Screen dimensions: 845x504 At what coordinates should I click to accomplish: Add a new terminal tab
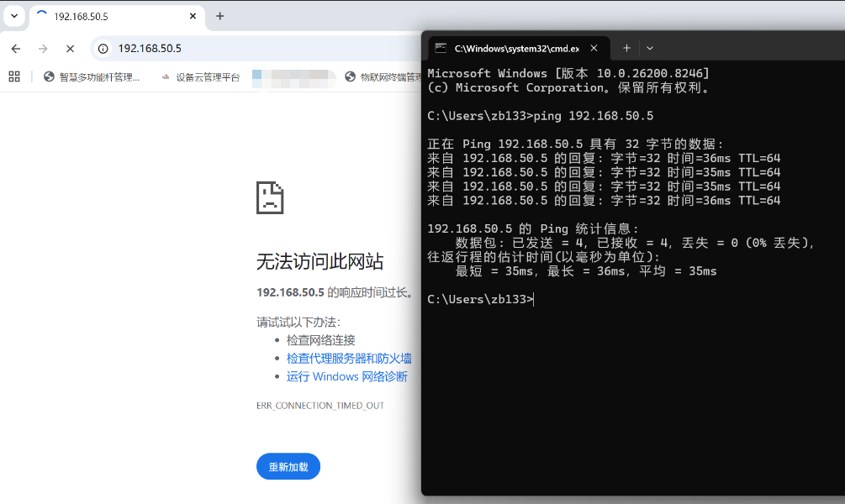[626, 49]
